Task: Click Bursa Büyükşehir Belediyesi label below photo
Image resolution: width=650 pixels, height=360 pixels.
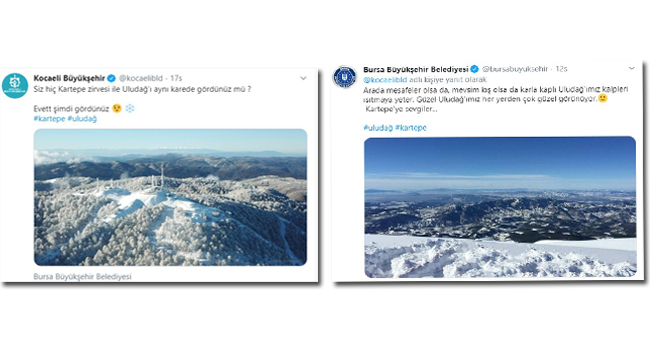Action: tap(82, 276)
